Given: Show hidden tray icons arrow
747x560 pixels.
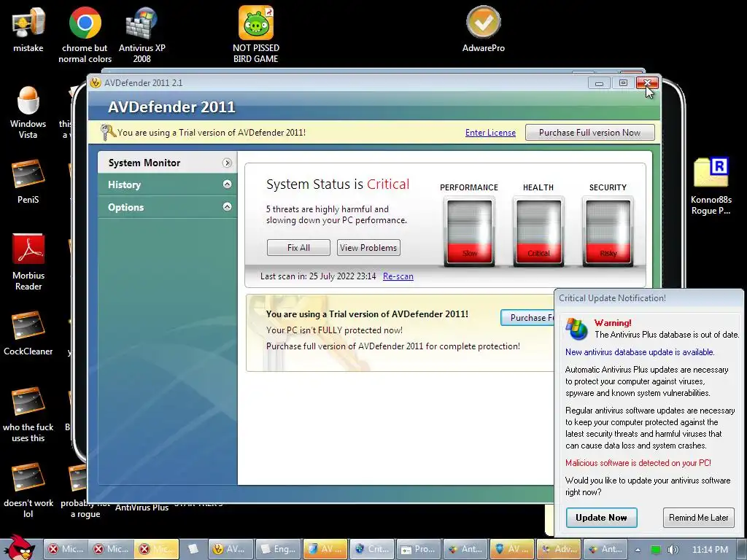Looking at the screenshot, I should click(638, 550).
